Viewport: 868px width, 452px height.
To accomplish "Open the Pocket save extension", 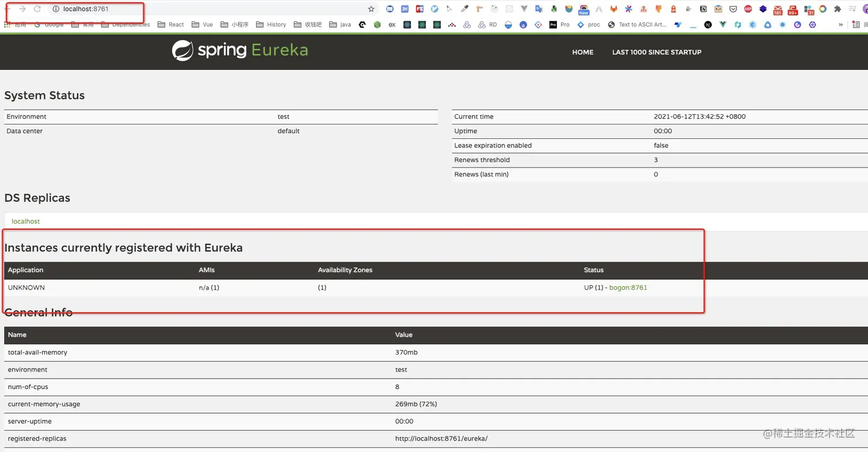I will click(x=733, y=9).
